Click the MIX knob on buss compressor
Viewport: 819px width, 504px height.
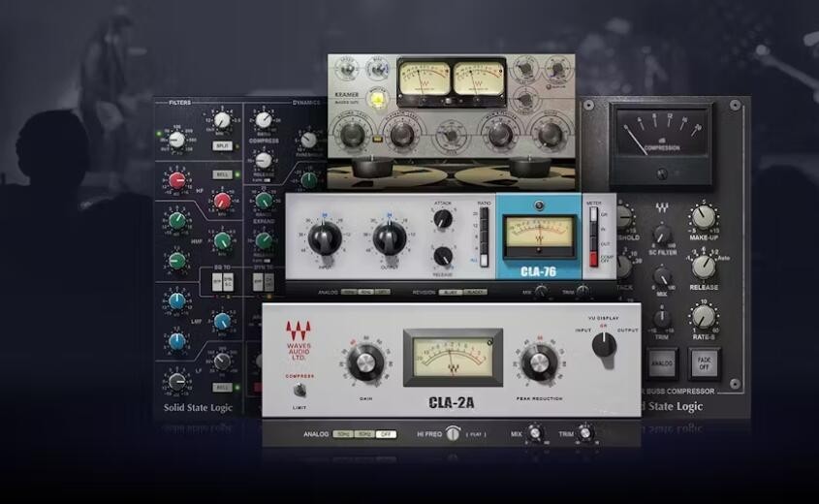click(x=662, y=276)
